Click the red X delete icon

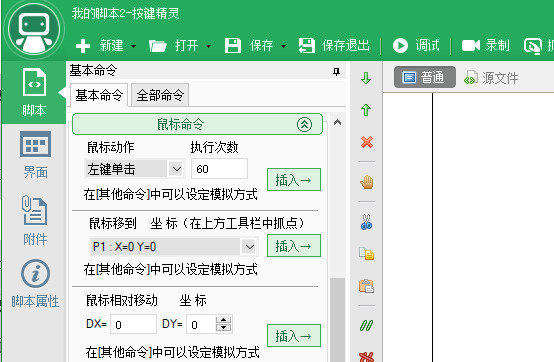click(367, 142)
